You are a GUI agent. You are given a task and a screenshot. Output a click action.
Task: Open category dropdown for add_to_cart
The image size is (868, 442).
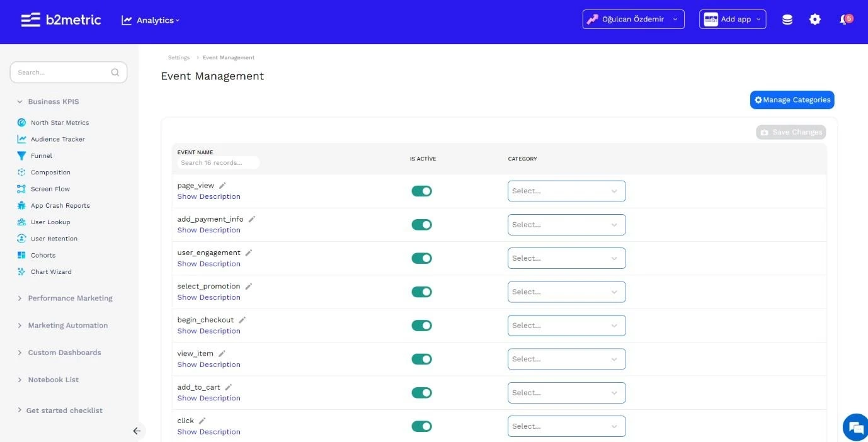566,393
